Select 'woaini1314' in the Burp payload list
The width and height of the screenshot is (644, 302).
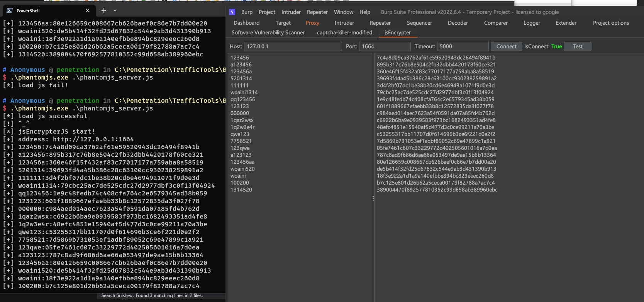pos(244,92)
